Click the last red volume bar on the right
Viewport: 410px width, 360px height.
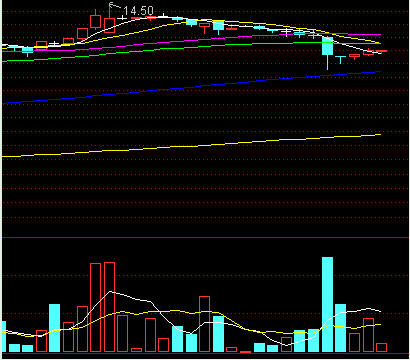coord(381,347)
